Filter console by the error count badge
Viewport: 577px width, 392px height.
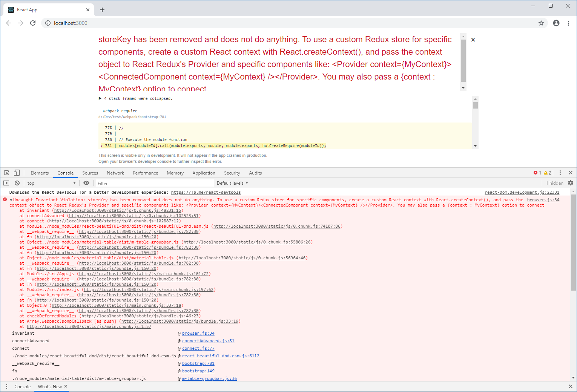tap(537, 173)
